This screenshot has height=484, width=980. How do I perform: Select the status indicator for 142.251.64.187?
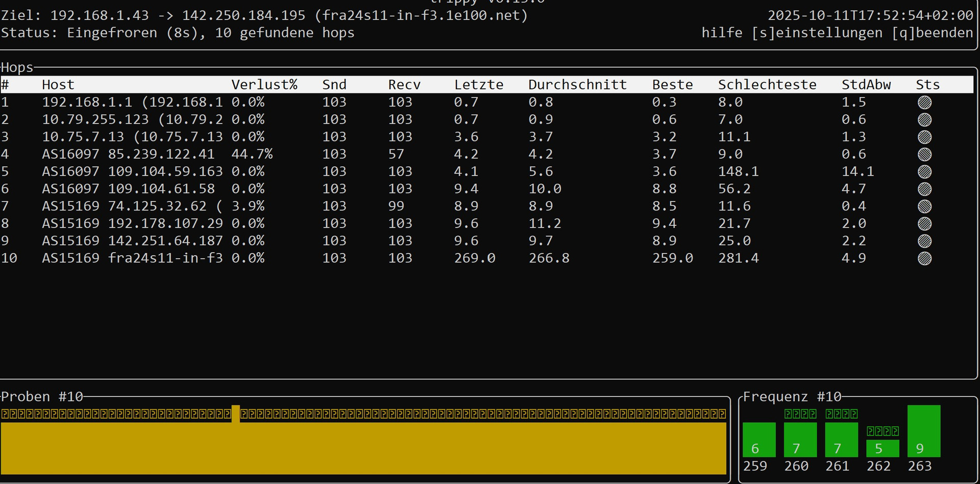924,241
